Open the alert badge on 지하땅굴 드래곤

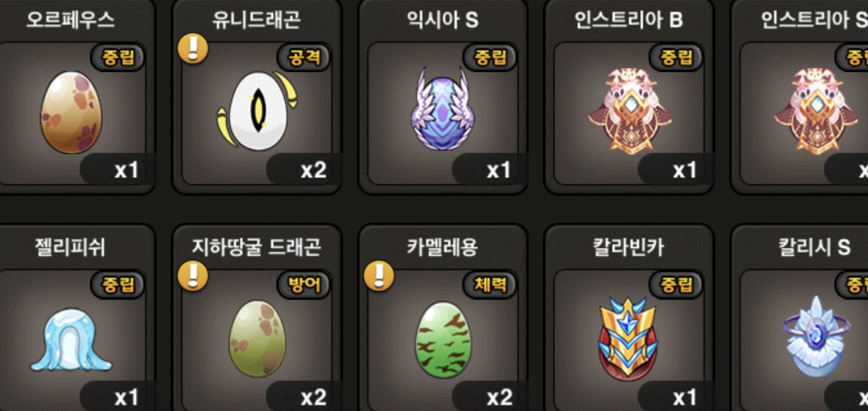click(x=193, y=276)
